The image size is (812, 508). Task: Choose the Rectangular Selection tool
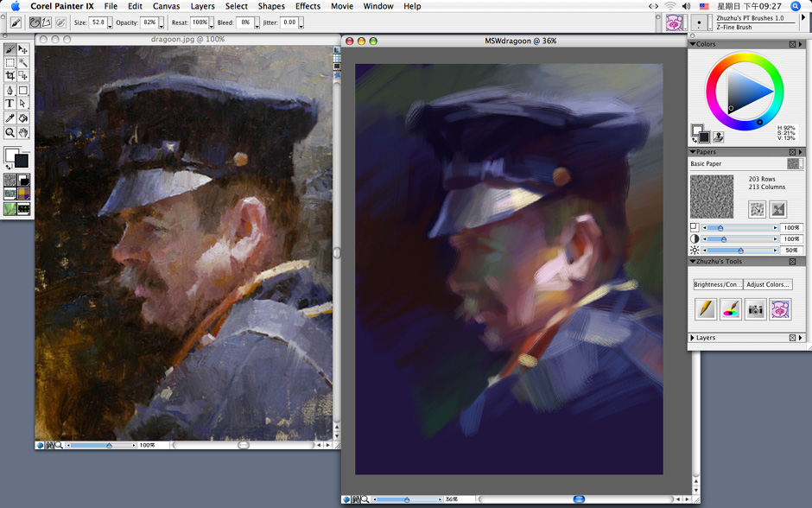click(10, 63)
